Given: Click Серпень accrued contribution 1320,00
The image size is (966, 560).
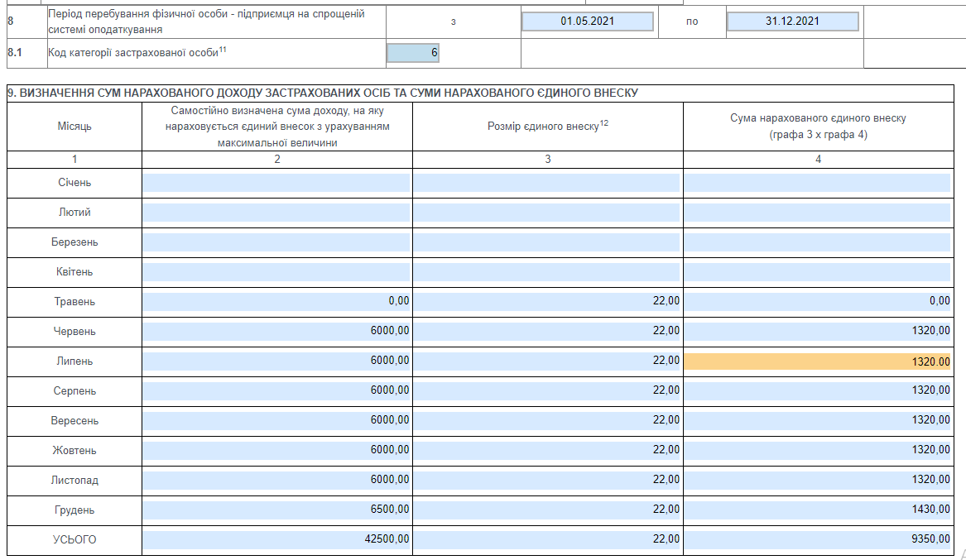Looking at the screenshot, I should (818, 391).
